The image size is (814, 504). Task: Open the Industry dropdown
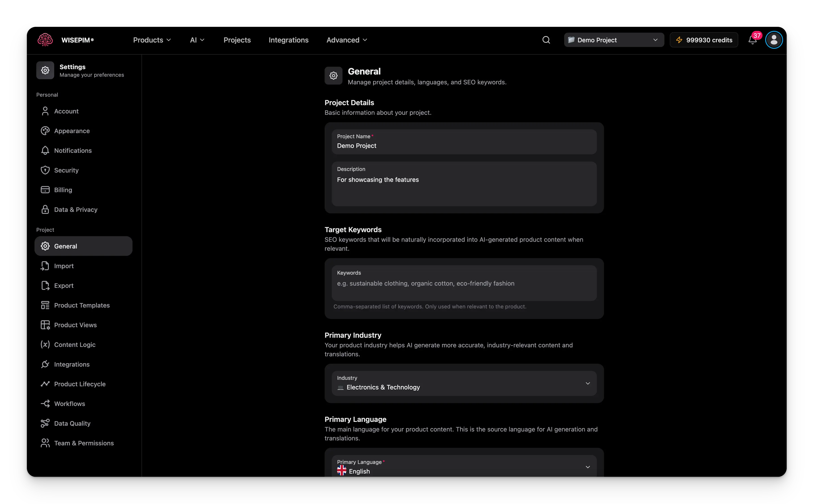click(x=464, y=383)
